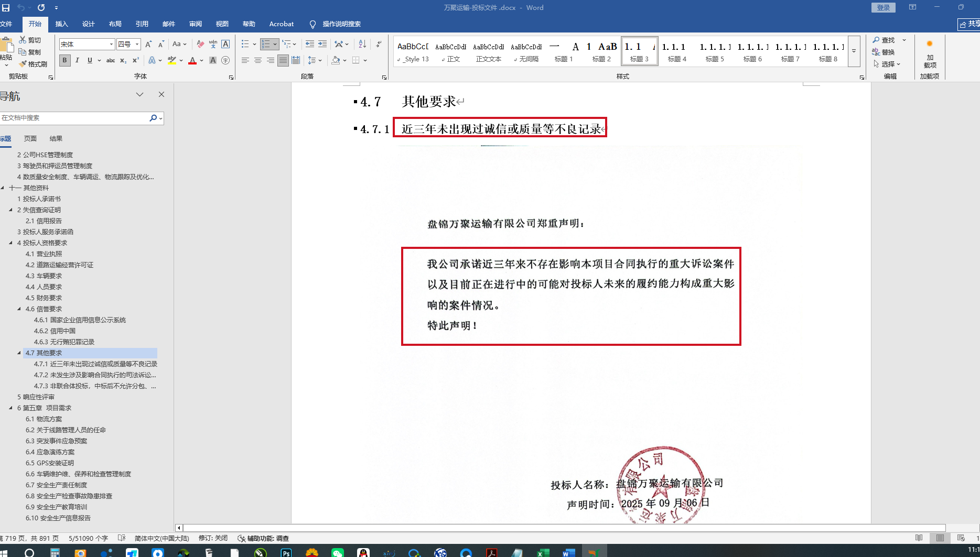Viewport: 980px width, 557px height.
Task: Apply the red font color swatch
Action: [192, 61]
